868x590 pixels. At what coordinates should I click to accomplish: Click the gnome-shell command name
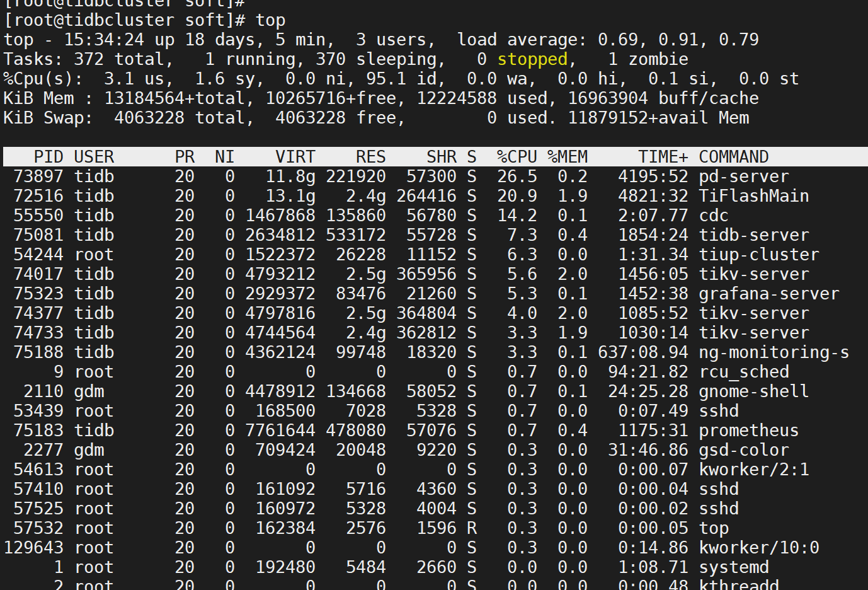754,391
